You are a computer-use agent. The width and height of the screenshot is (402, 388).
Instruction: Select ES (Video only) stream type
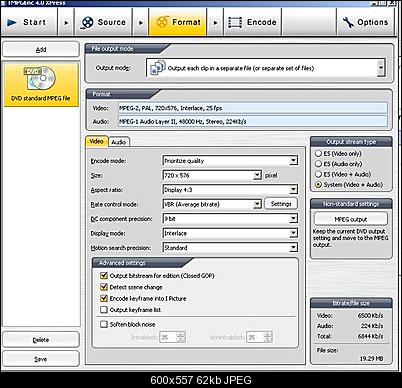coord(318,154)
